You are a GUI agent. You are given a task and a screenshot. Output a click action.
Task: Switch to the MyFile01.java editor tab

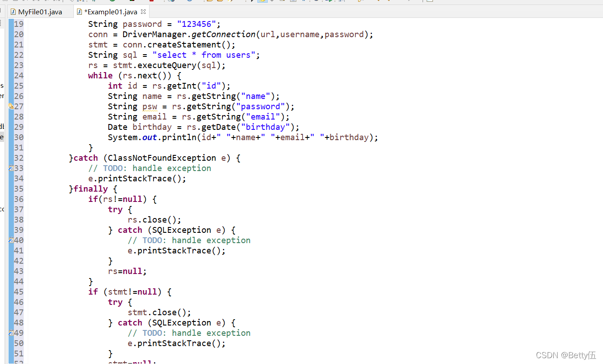tap(36, 12)
